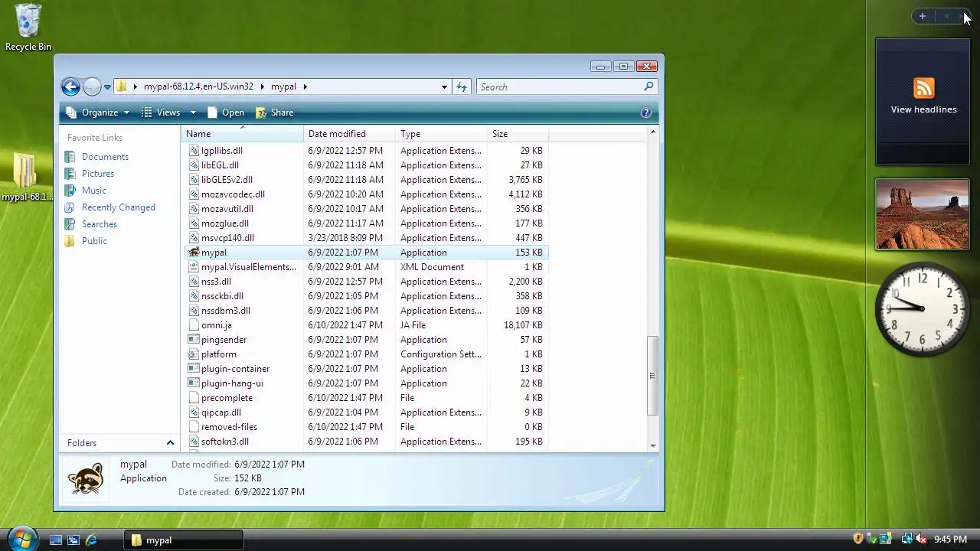Click Open in the toolbar
The image size is (980, 551).
point(226,112)
